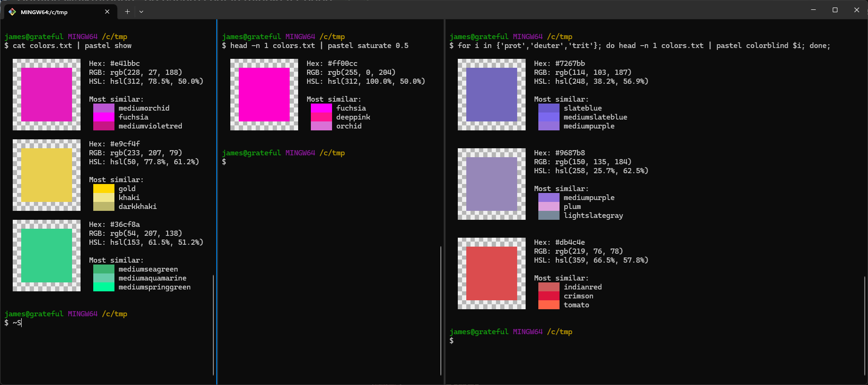
Task: Click the mediumslateblue small swatch
Action: point(549,117)
